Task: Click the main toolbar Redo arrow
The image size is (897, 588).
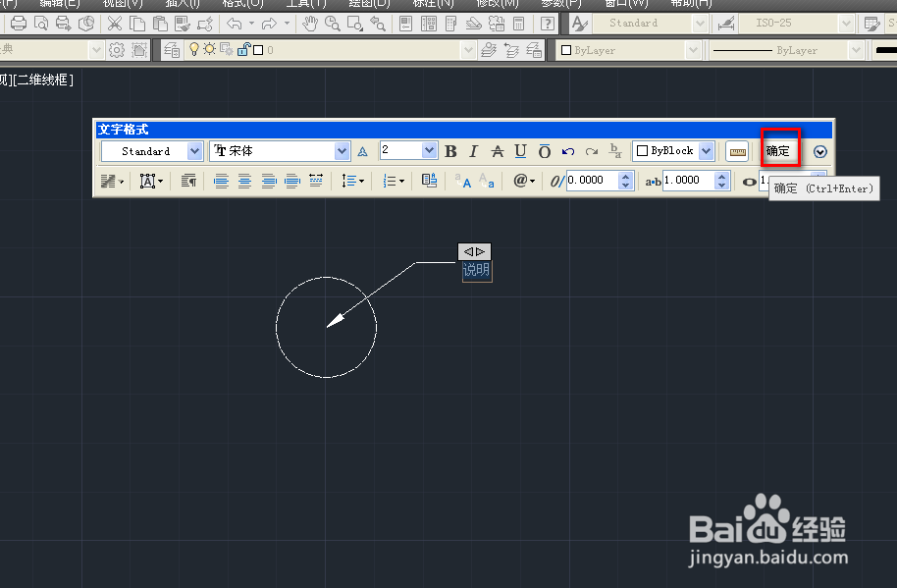Action: pos(269,24)
